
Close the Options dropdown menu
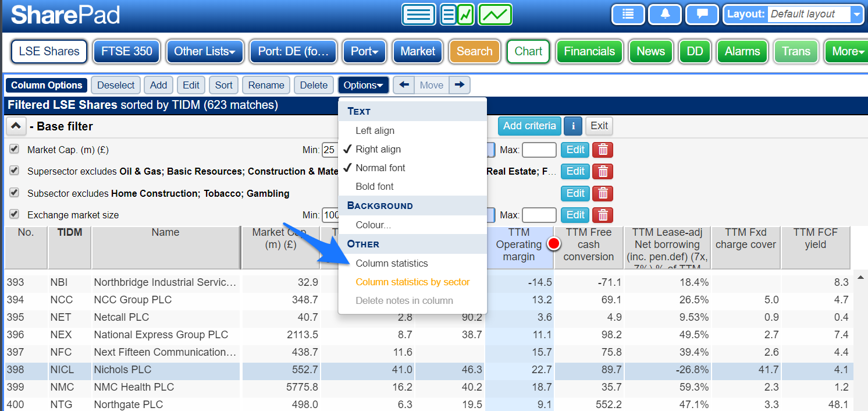point(365,85)
